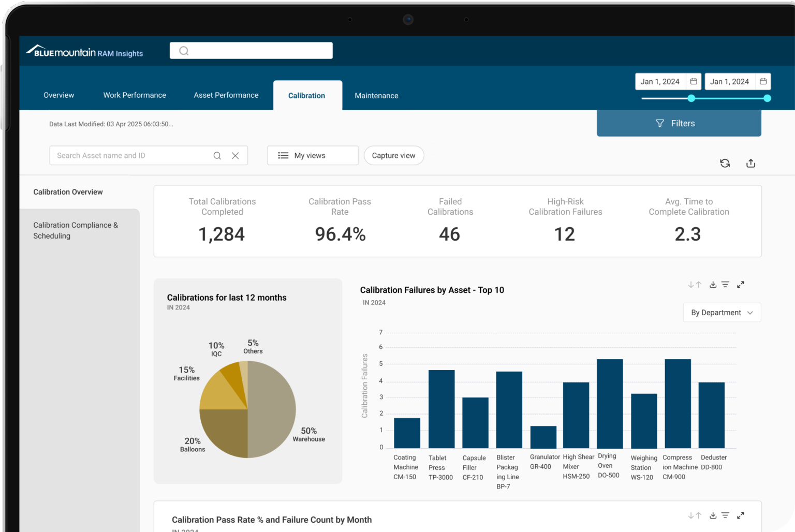795x532 pixels.
Task: Switch to the Maintenance tab
Action: 376,95
